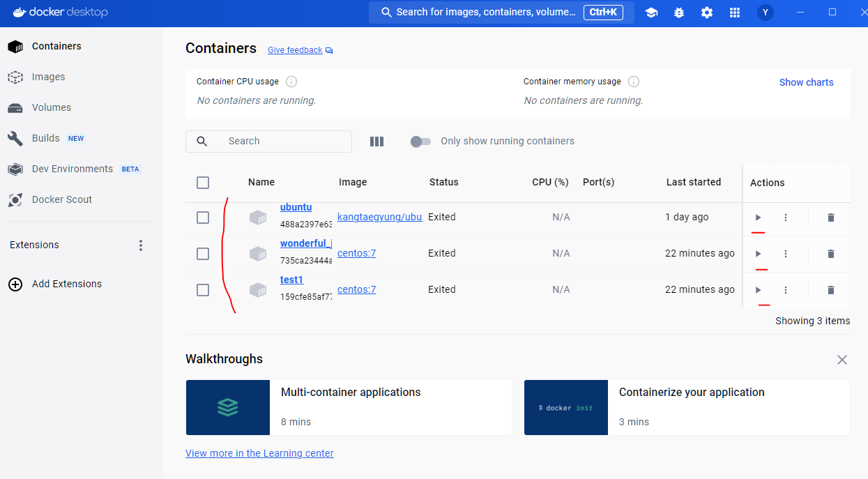The width and height of the screenshot is (868, 479).
Task: Sort by the Port(s) column header
Action: point(599,183)
